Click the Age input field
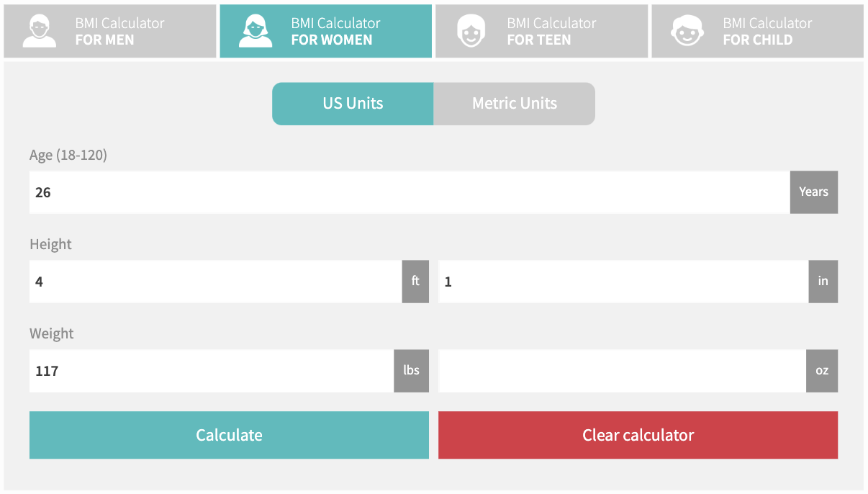Screen dimensions: 868x494 click(x=410, y=192)
